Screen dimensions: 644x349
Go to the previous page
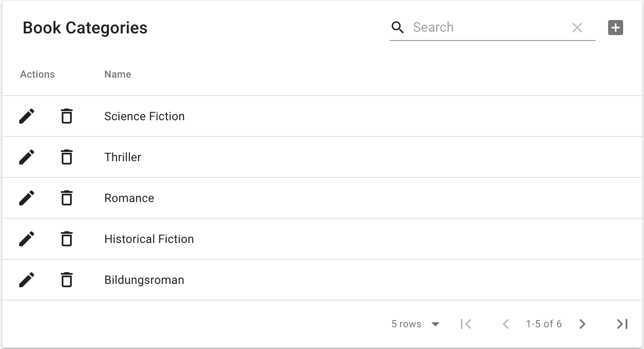[x=506, y=324]
